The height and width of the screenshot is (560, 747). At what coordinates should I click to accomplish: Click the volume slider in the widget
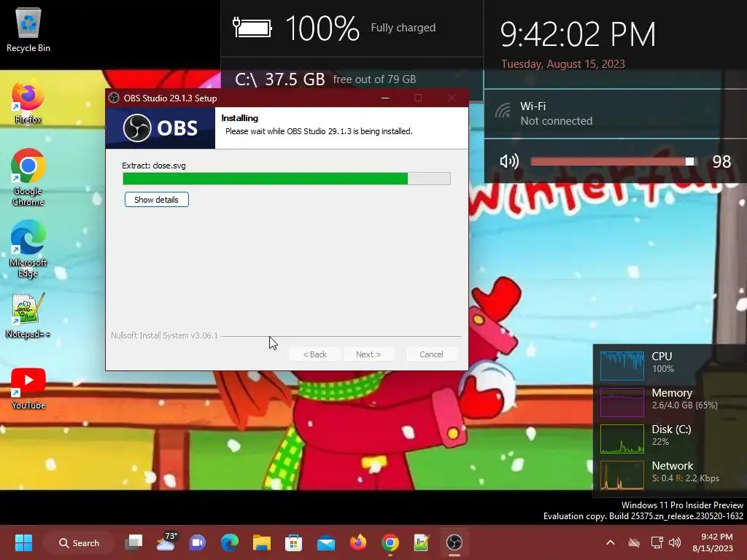coord(613,162)
